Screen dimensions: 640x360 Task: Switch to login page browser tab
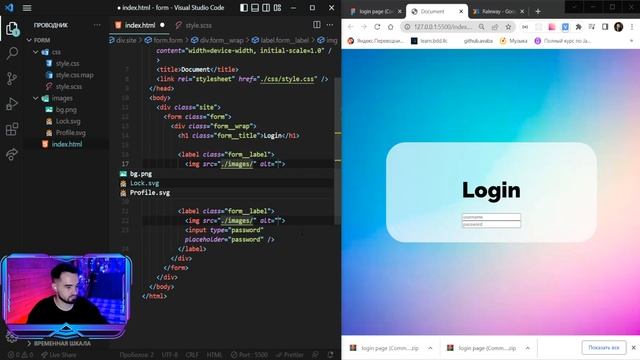(x=376, y=11)
